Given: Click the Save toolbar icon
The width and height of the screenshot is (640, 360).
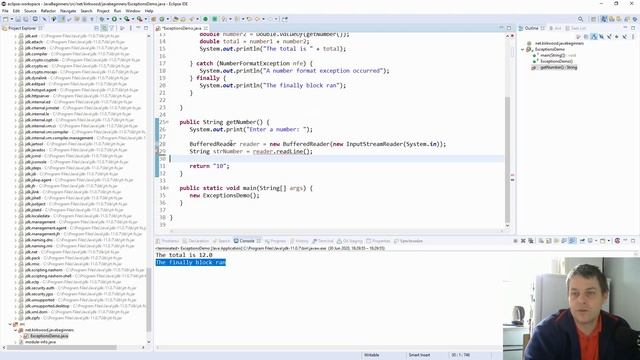Looking at the screenshot, I should pos(18,19).
